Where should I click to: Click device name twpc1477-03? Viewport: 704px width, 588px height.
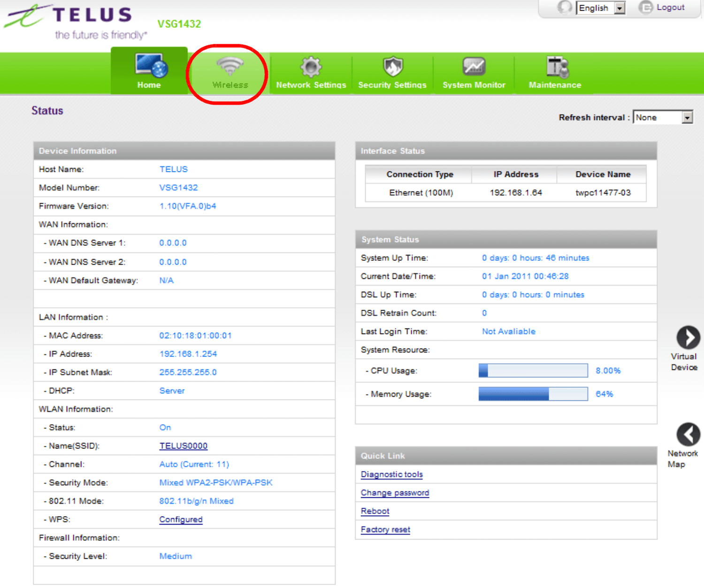click(x=603, y=193)
